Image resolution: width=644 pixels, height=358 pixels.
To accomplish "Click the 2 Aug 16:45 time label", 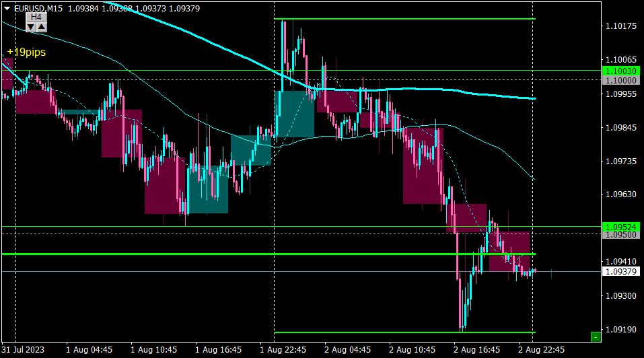I will click(x=477, y=350).
